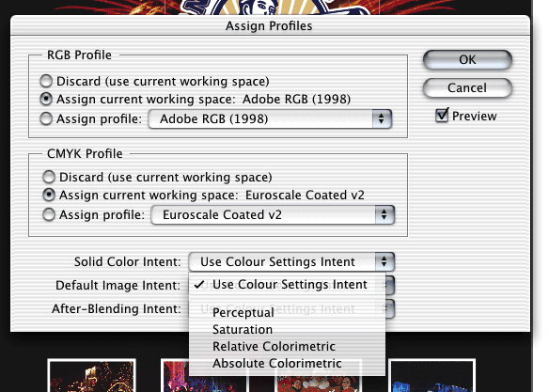The height and width of the screenshot is (392, 549).
Task: Click the Solid Color Intent dropdown
Action: point(291,261)
